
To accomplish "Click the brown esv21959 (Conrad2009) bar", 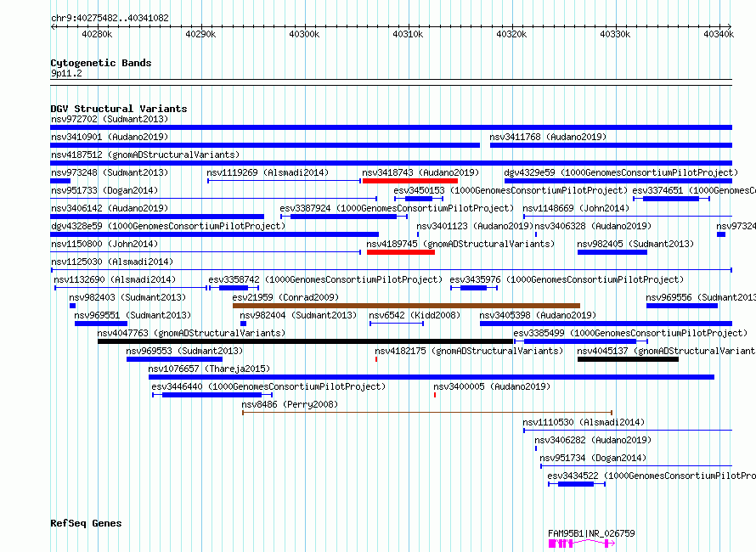I will point(406,306).
